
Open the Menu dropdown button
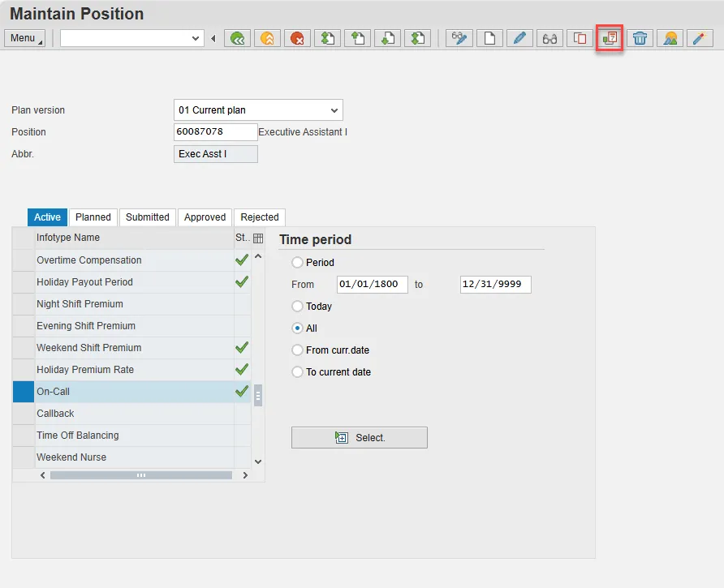point(25,38)
